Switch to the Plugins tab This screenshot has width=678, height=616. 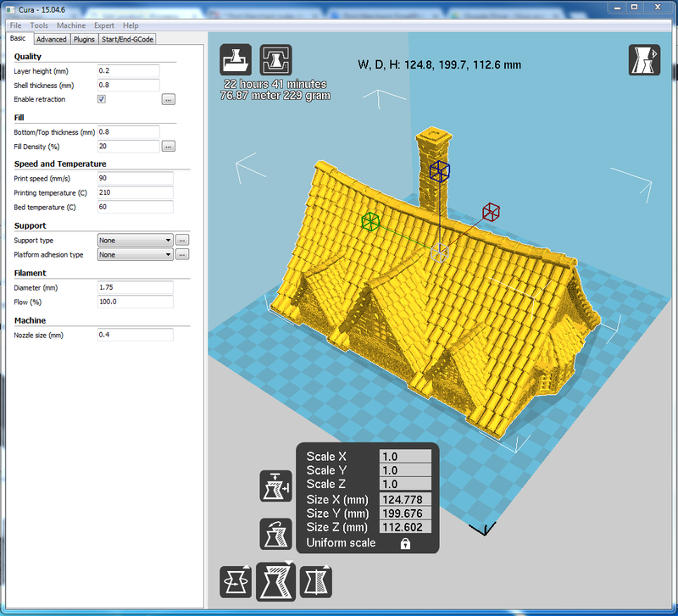tap(84, 39)
